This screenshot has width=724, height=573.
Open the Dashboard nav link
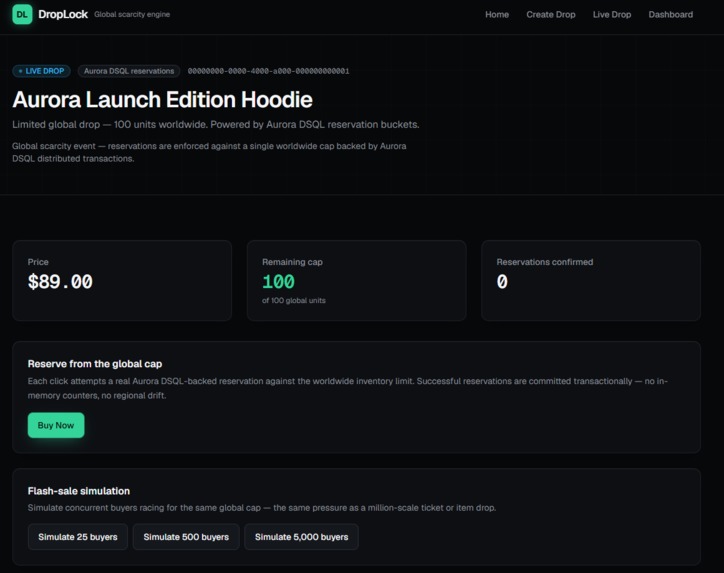coord(670,14)
